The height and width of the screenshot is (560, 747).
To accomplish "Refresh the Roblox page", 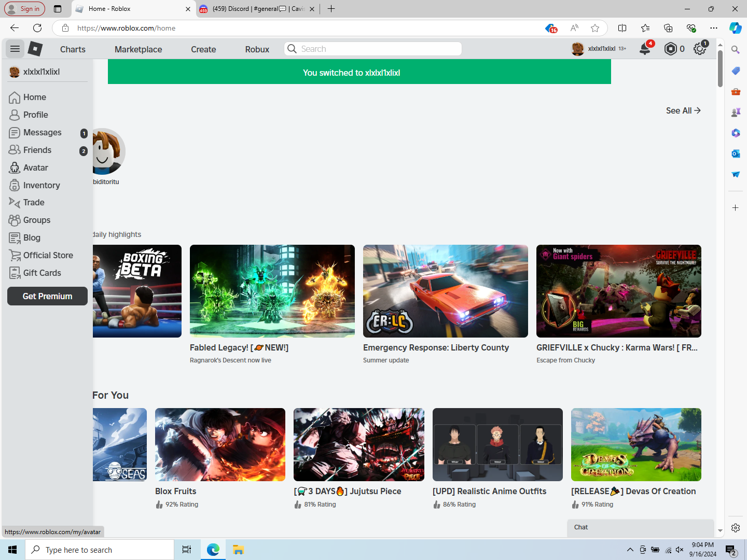I will [x=37, y=28].
